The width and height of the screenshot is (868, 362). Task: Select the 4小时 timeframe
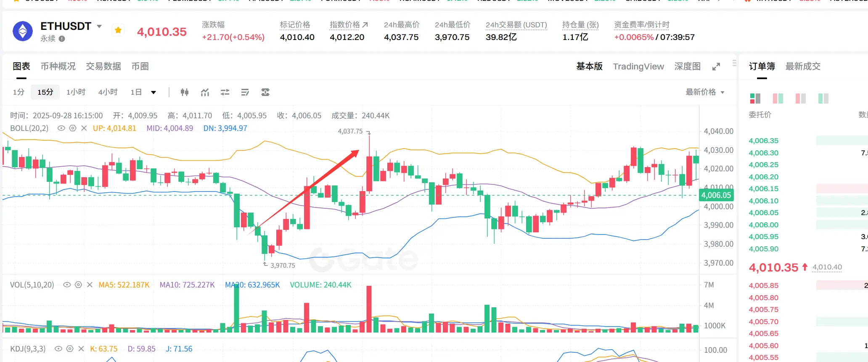pyautogui.click(x=108, y=92)
